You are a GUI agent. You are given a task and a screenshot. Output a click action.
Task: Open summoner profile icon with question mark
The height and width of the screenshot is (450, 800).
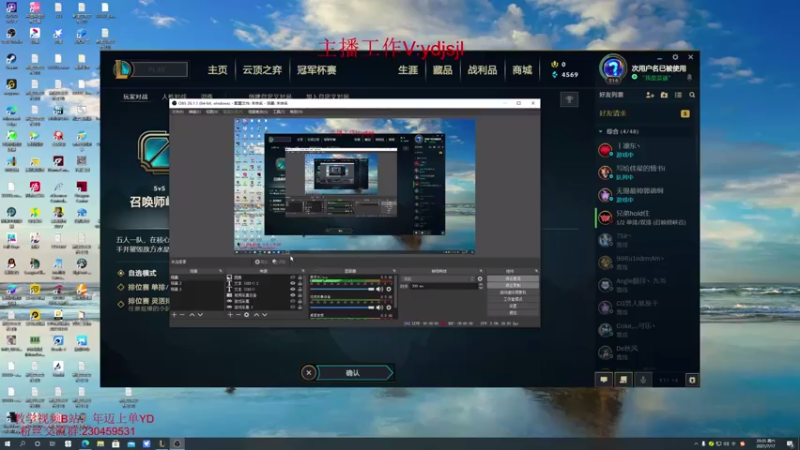click(x=613, y=68)
